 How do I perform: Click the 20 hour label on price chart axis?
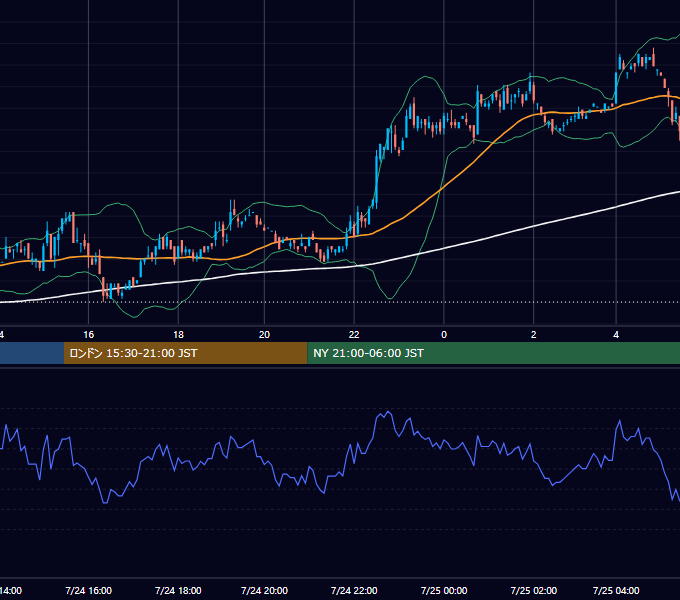pyautogui.click(x=264, y=335)
